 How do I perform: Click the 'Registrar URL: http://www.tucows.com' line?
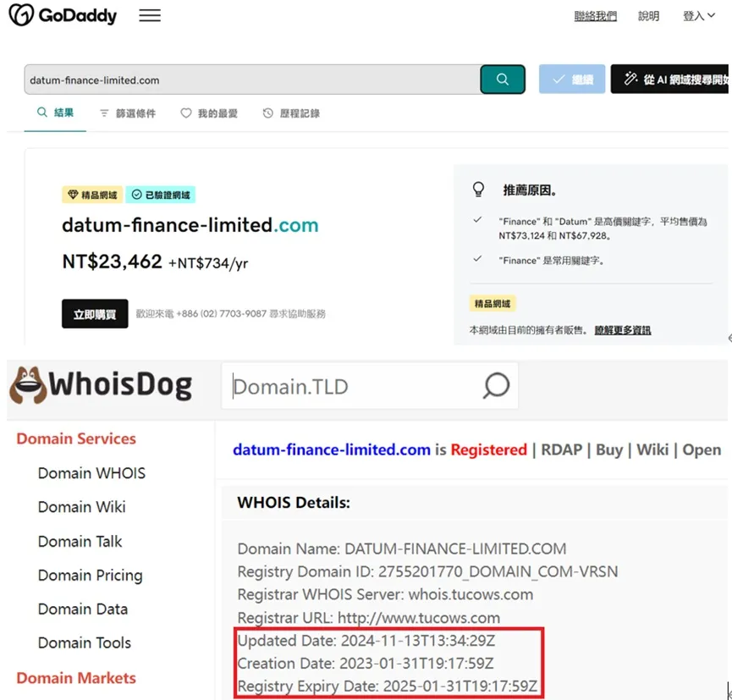tap(369, 618)
